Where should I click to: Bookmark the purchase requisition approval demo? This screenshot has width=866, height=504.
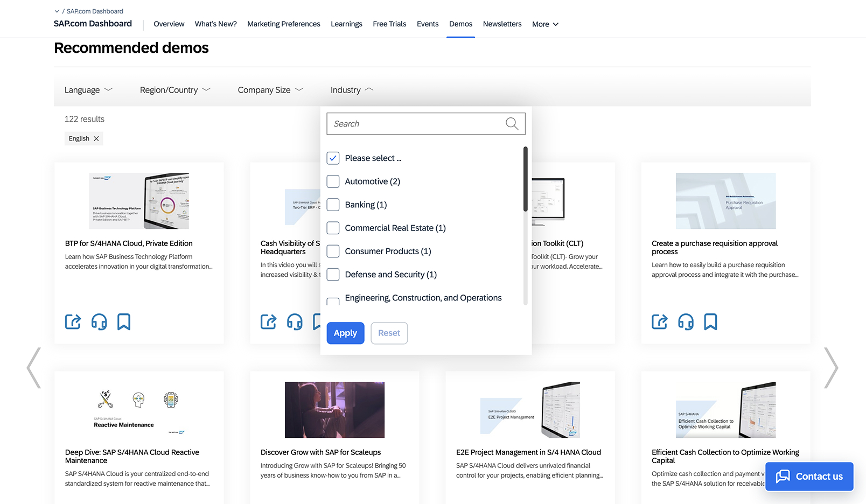tap(710, 321)
